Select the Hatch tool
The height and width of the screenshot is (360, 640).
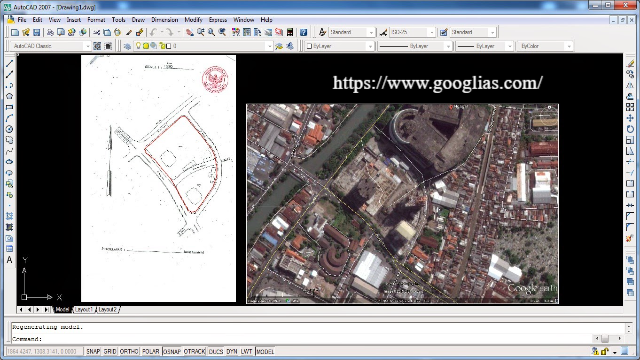(9, 216)
